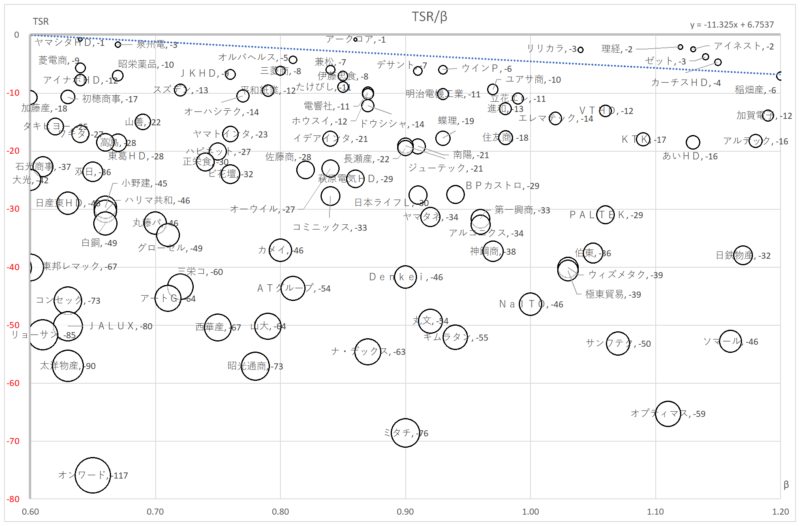Click the data label 泉州電, -3

[157, 44]
